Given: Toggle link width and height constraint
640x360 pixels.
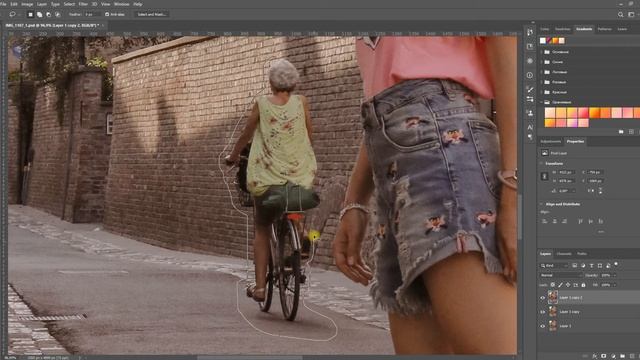Looking at the screenshot, I should click(x=544, y=176).
